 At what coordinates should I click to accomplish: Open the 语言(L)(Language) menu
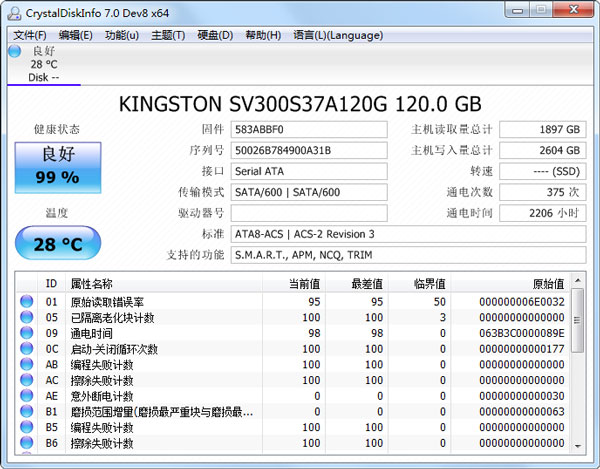click(x=338, y=35)
